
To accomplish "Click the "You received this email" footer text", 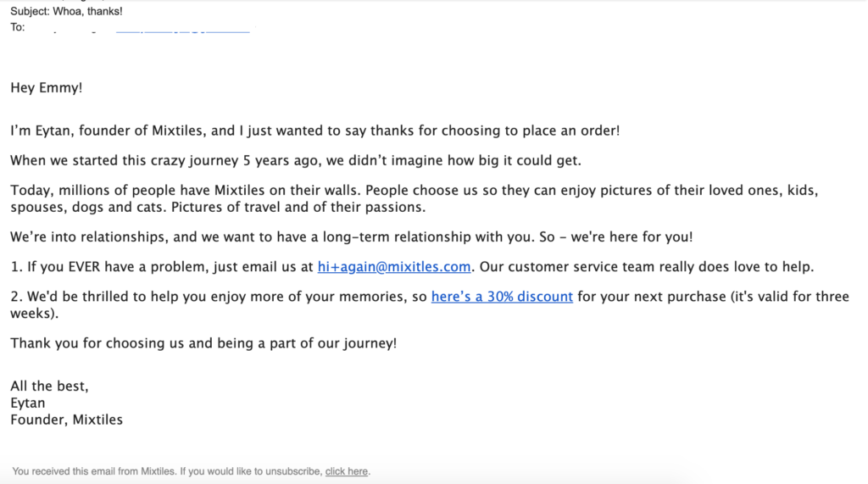I will tap(167, 471).
